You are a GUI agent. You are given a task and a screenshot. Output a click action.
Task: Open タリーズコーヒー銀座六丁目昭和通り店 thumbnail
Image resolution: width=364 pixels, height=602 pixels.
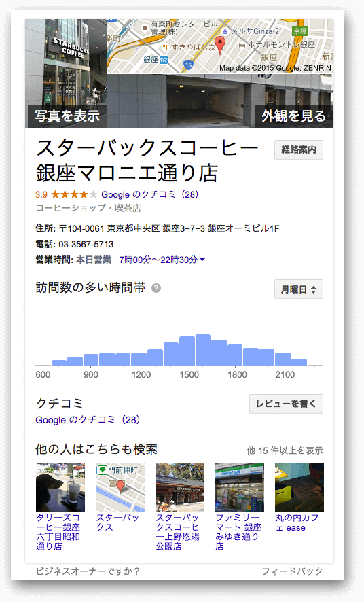tap(60, 487)
